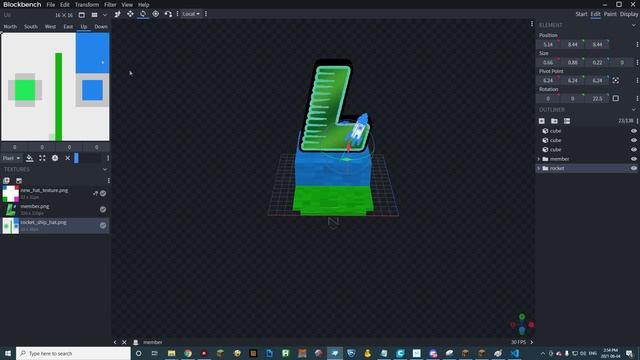Click save check icon for member.png
The height and width of the screenshot is (360, 640).
click(103, 209)
